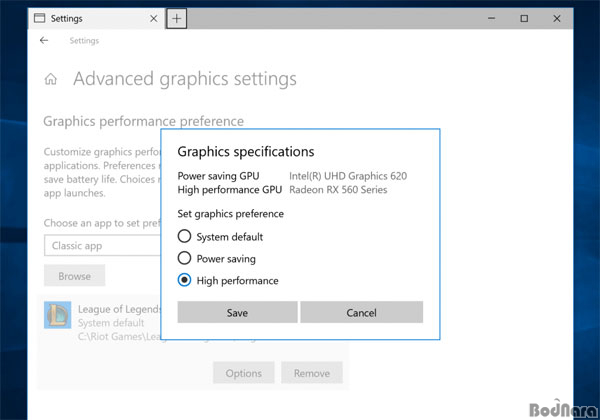The height and width of the screenshot is (420, 600).
Task: Save the graphics preference
Action: (x=237, y=312)
